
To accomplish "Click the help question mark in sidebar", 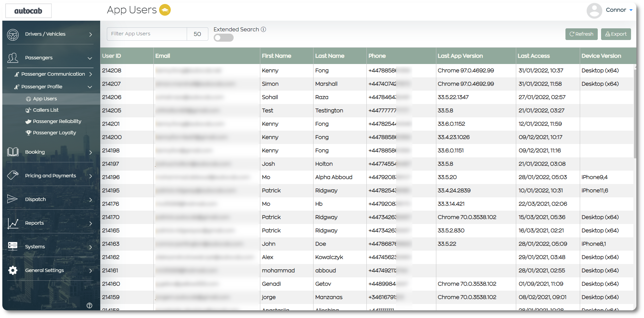I will point(90,306).
